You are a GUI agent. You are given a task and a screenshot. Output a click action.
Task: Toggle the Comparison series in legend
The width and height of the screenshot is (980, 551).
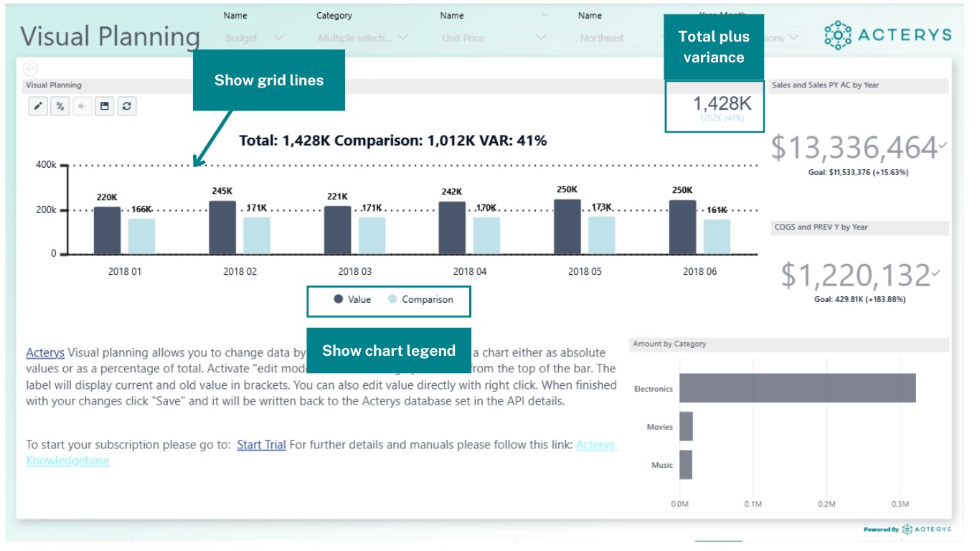[x=420, y=299]
